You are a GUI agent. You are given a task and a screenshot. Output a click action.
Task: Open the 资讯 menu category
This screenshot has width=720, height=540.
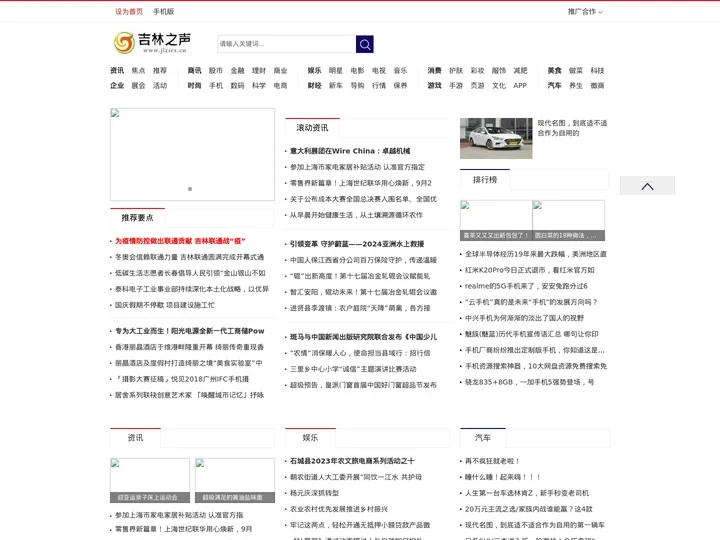coord(117,70)
